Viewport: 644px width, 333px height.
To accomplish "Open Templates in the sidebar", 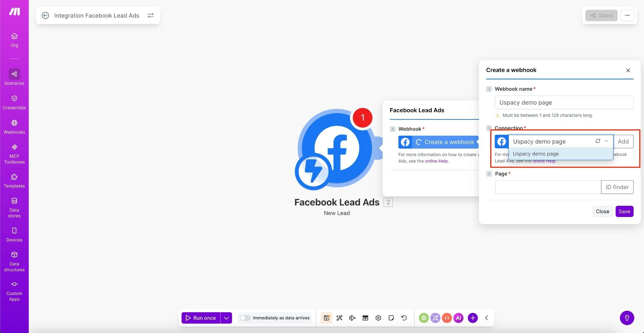I will [14, 181].
